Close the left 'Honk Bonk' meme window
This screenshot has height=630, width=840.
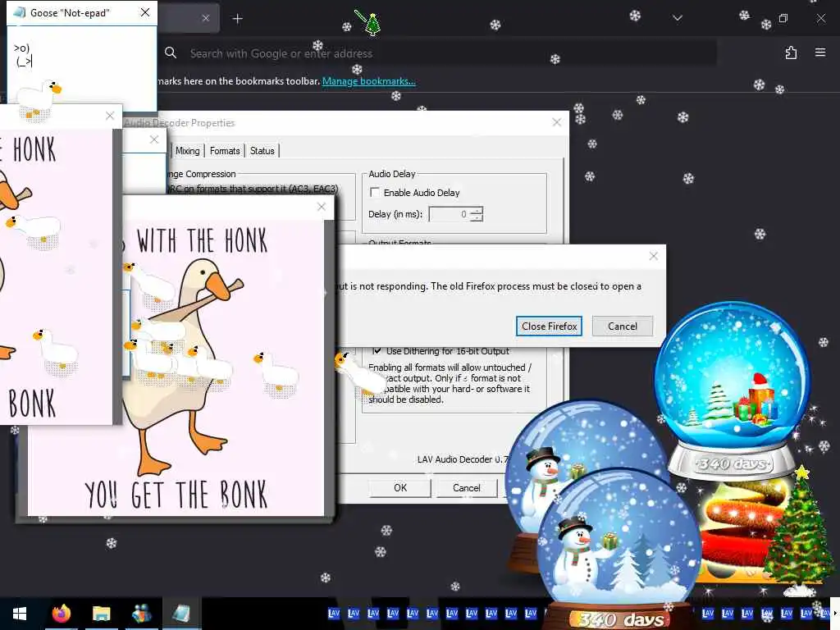point(110,116)
